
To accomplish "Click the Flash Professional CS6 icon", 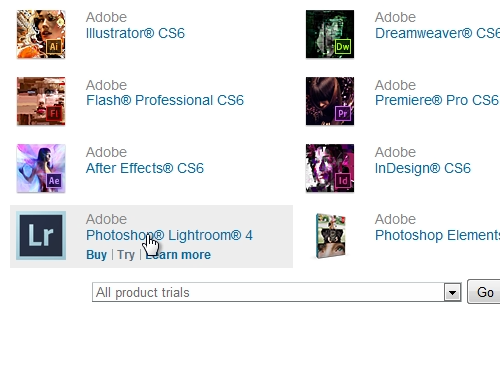I will click(41, 101).
